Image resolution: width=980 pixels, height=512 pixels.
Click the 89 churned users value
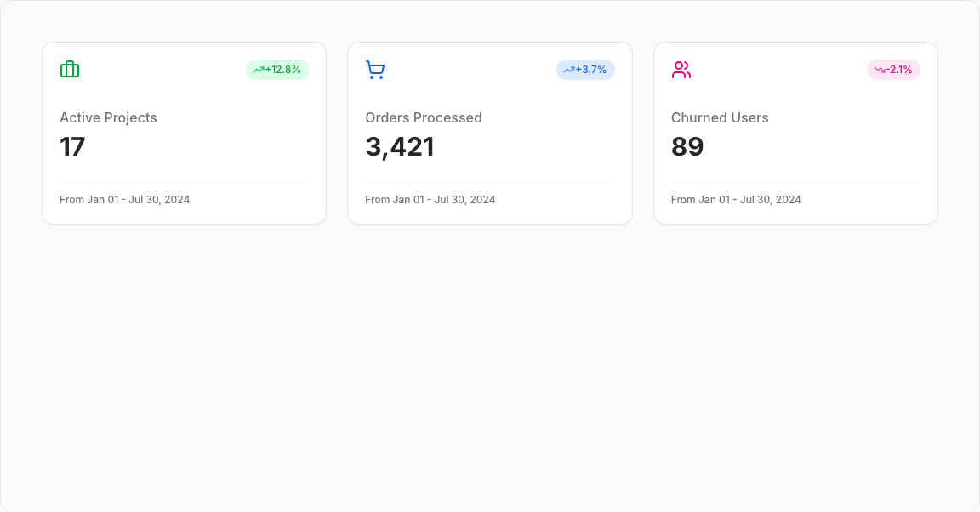point(687,147)
